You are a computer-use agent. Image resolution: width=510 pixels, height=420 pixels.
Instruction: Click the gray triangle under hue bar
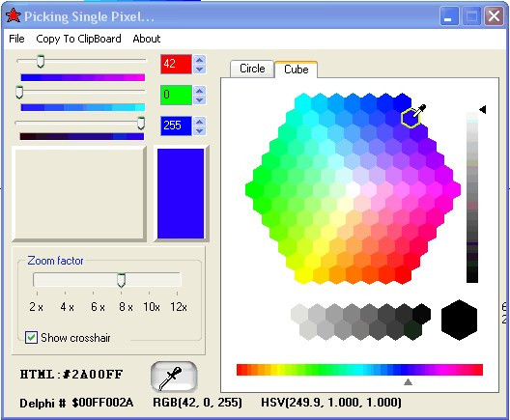click(408, 382)
